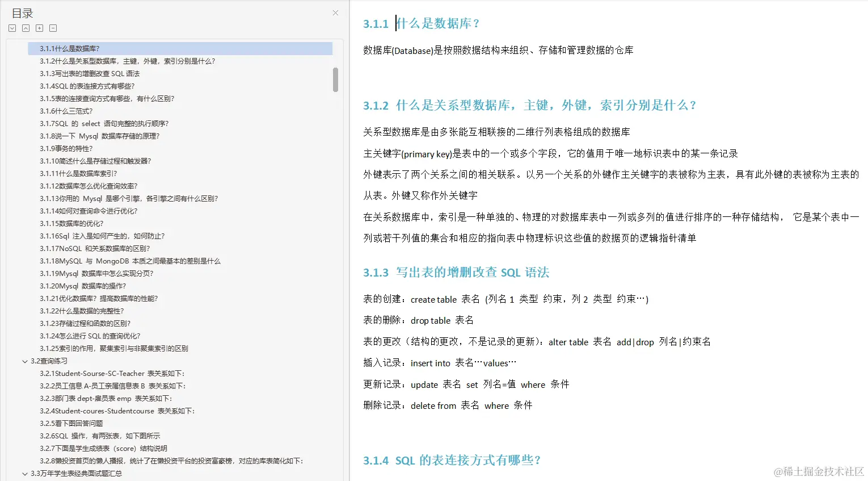The width and height of the screenshot is (868, 481).
Task: Click the expand-all plus icon above the bookmarks
Action: click(39, 27)
